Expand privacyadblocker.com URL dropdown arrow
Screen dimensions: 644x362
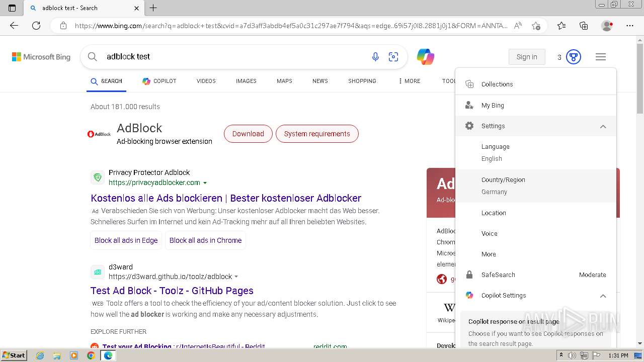tap(205, 183)
